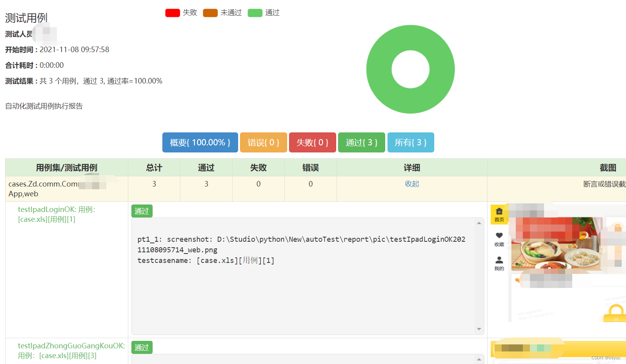Click the testIpadZhongGuoGangKouOK test case name

click(x=71, y=351)
